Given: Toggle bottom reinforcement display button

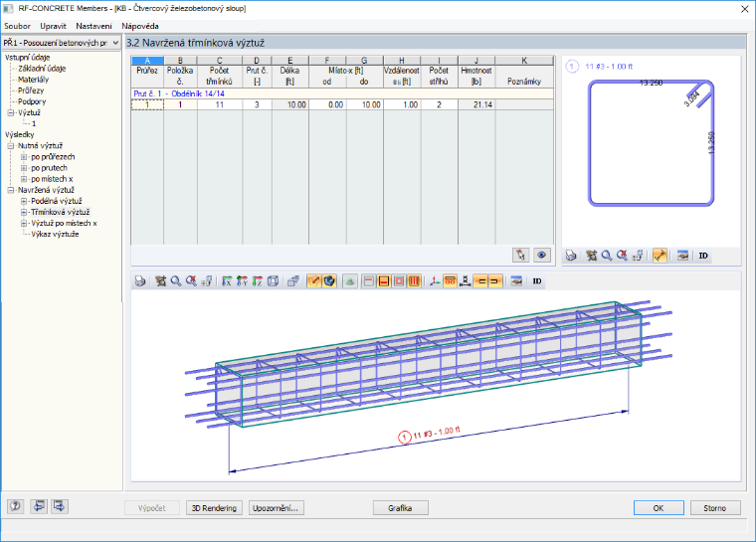Looking at the screenshot, I should 384,281.
